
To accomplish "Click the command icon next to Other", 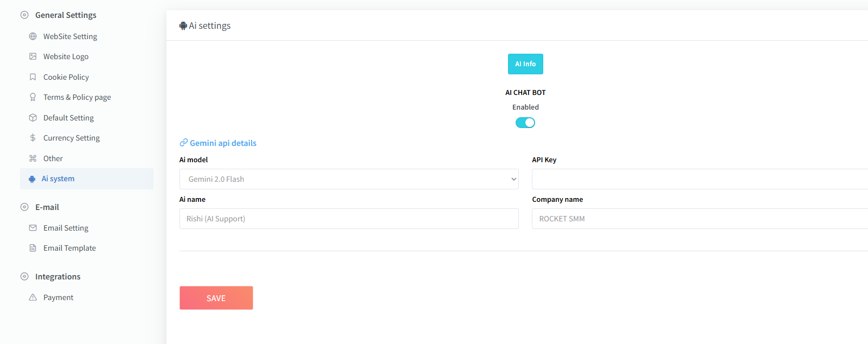I will tap(33, 158).
